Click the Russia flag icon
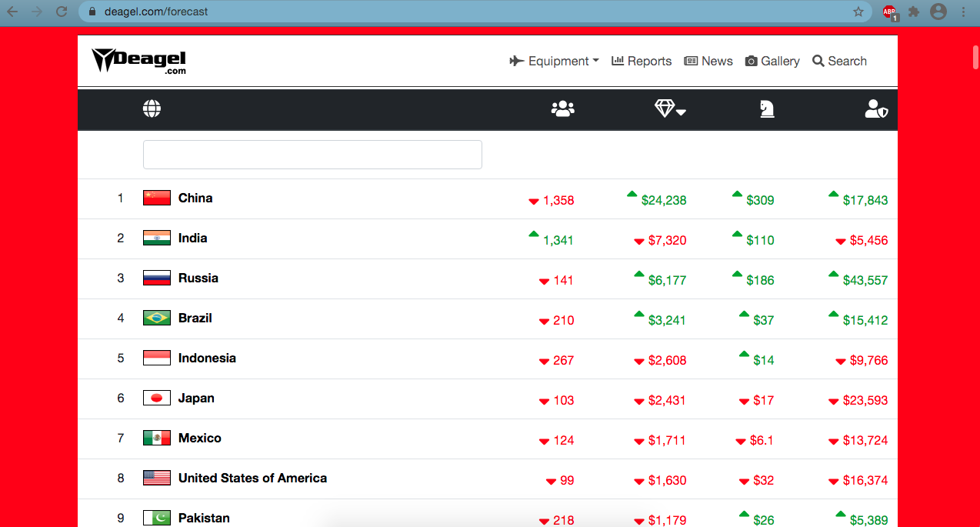 pyautogui.click(x=157, y=278)
